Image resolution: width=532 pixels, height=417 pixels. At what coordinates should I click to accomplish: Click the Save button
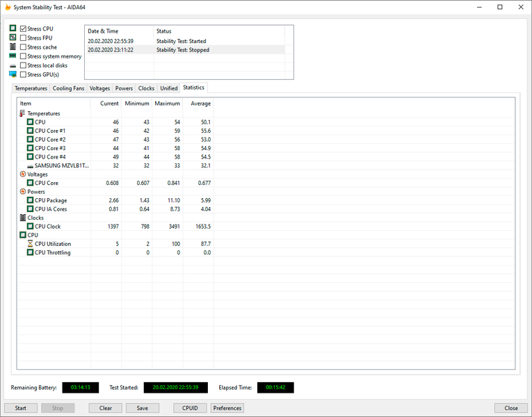point(143,408)
